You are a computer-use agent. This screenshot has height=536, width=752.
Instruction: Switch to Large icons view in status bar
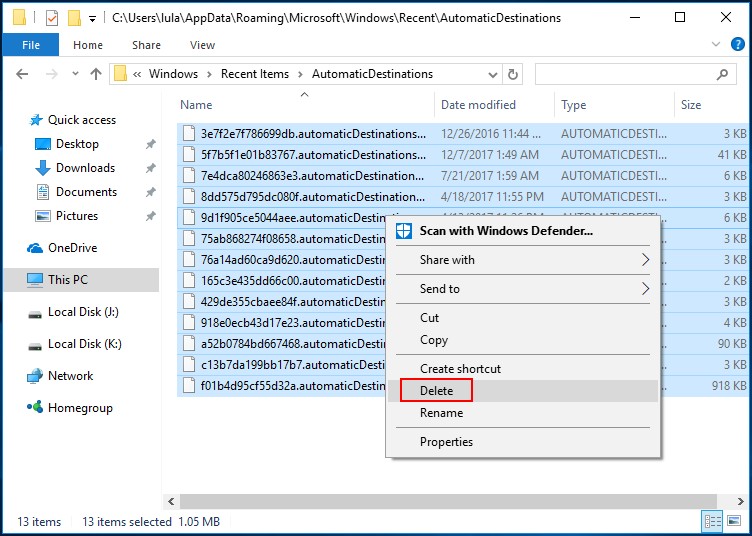click(x=734, y=521)
